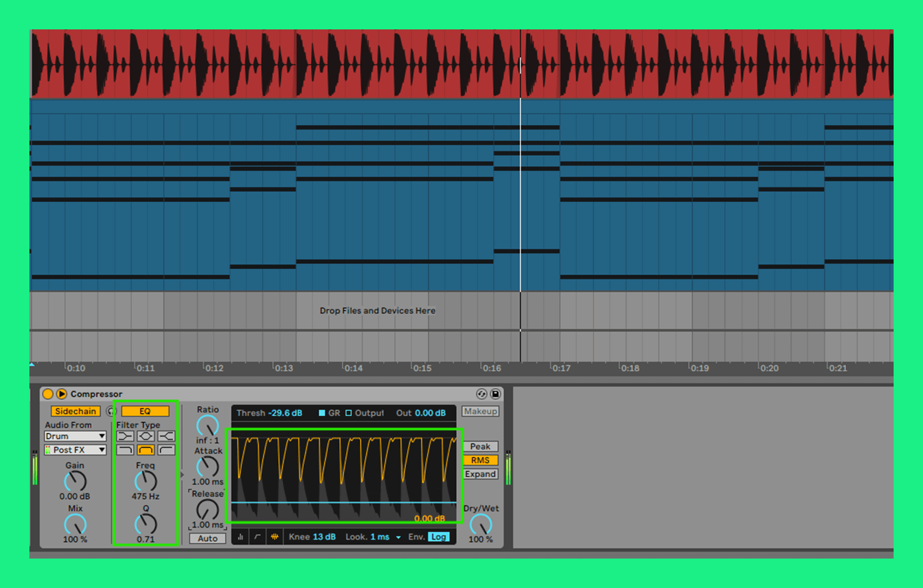Select the low shelf filter type
Screen dimensions: 923x588
pos(125,436)
